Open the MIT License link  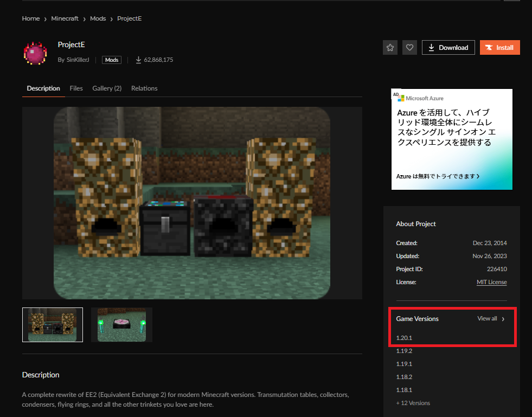(x=492, y=283)
